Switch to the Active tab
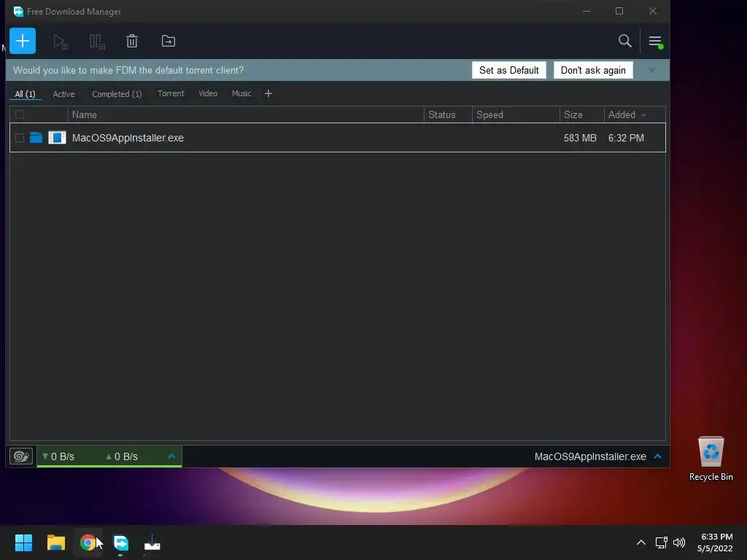Viewport: 747px width, 560px height. coord(63,94)
